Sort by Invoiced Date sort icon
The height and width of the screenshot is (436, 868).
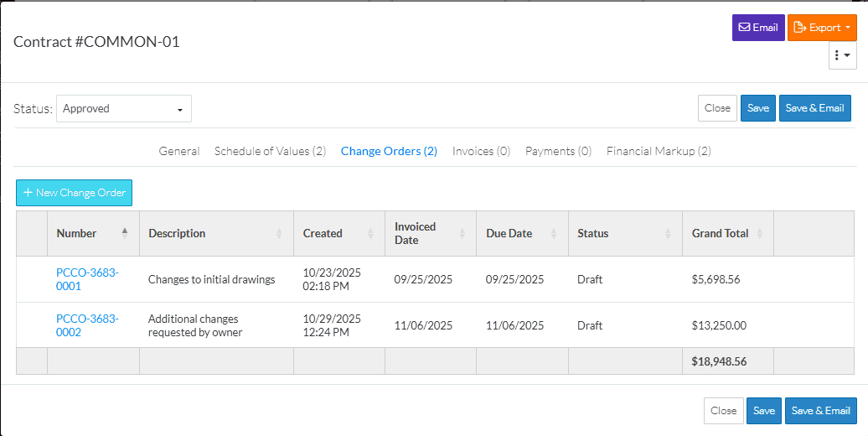click(x=462, y=234)
